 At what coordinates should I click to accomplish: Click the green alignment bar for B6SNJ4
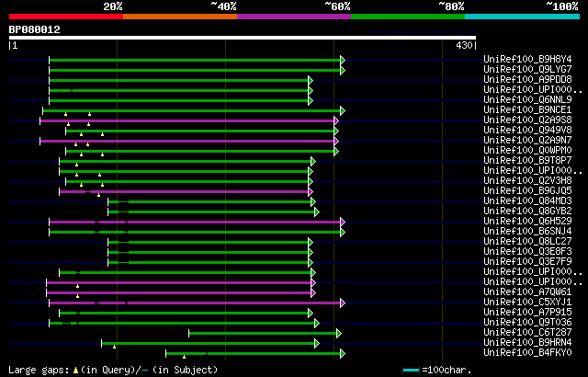coord(195,233)
